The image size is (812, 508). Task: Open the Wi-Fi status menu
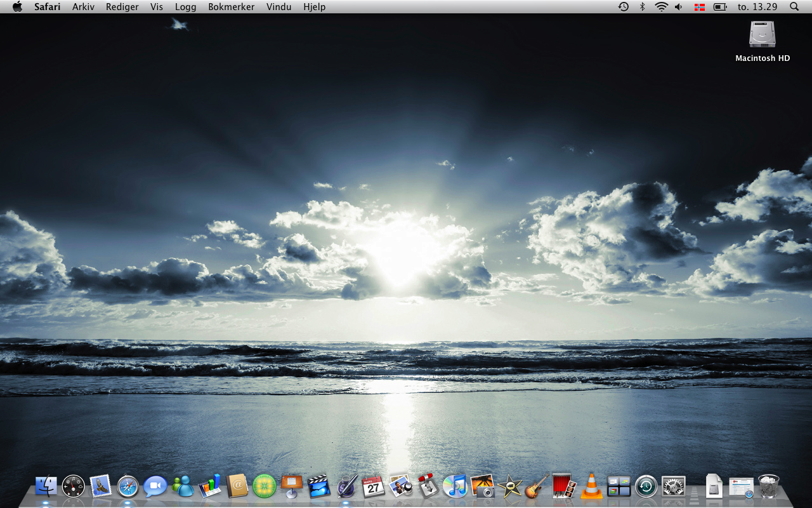(662, 6)
